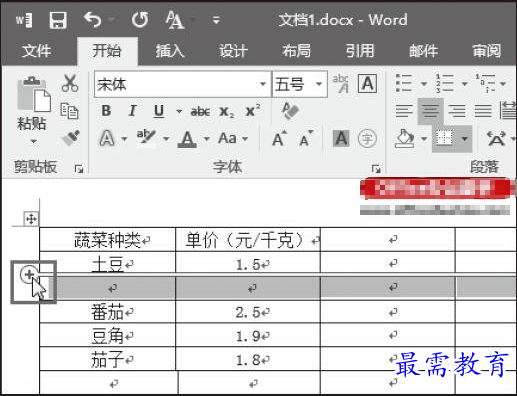Click the table move handle
The width and height of the screenshot is (517, 396).
click(x=31, y=219)
